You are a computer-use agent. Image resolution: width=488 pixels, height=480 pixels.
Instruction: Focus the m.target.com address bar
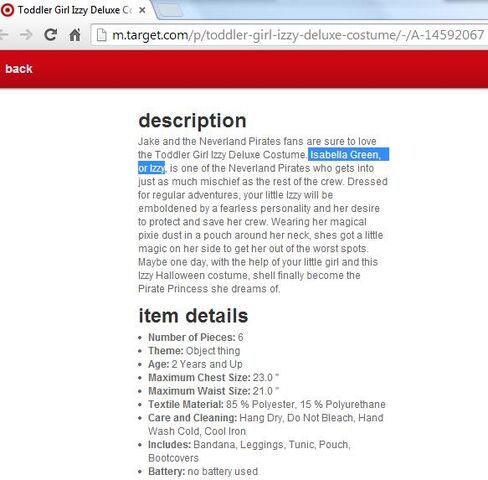tap(289, 35)
